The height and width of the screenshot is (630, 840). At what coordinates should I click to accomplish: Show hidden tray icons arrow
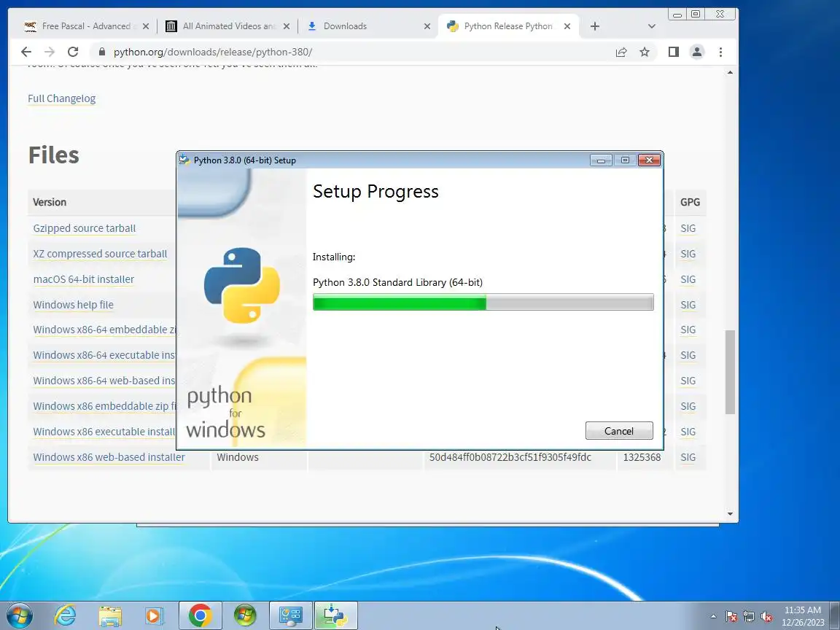[713, 616]
